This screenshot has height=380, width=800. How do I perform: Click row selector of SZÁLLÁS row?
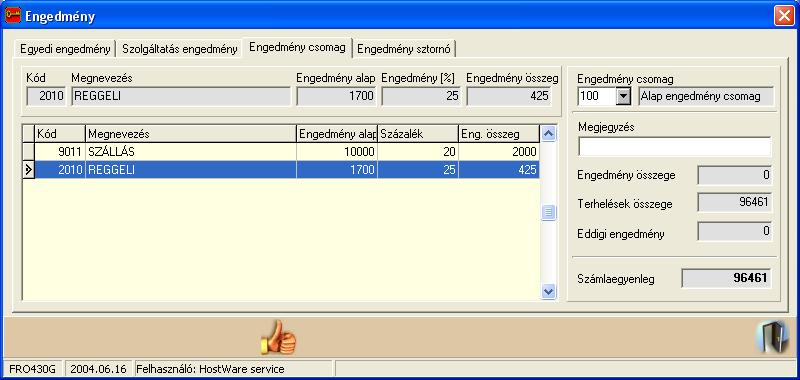(x=29, y=151)
